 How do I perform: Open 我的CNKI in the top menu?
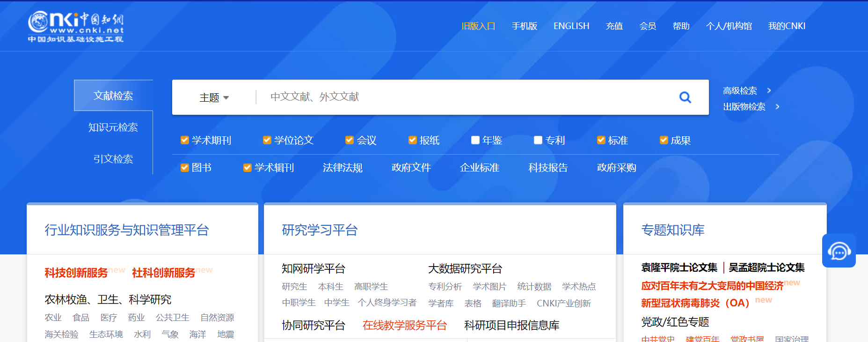click(x=787, y=26)
